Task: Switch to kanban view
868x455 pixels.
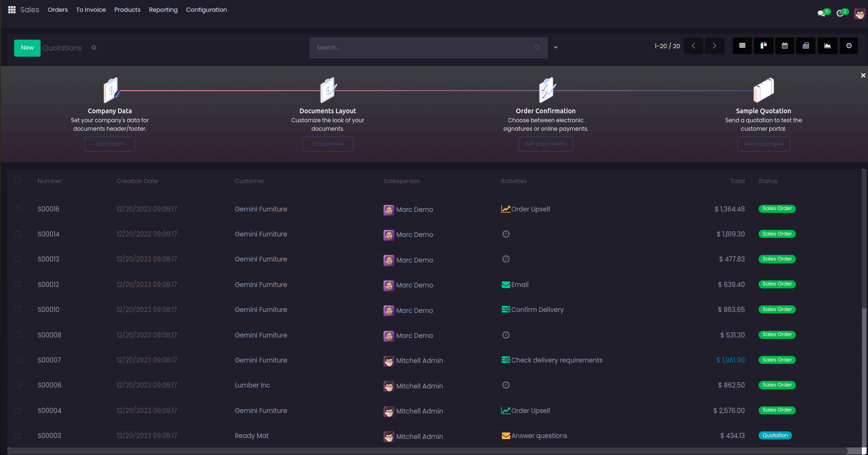Action: [763, 46]
